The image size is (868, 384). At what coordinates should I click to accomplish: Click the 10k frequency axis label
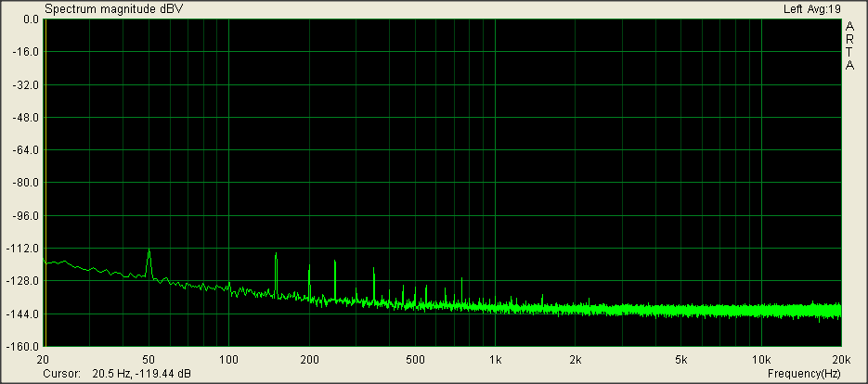coord(762,358)
